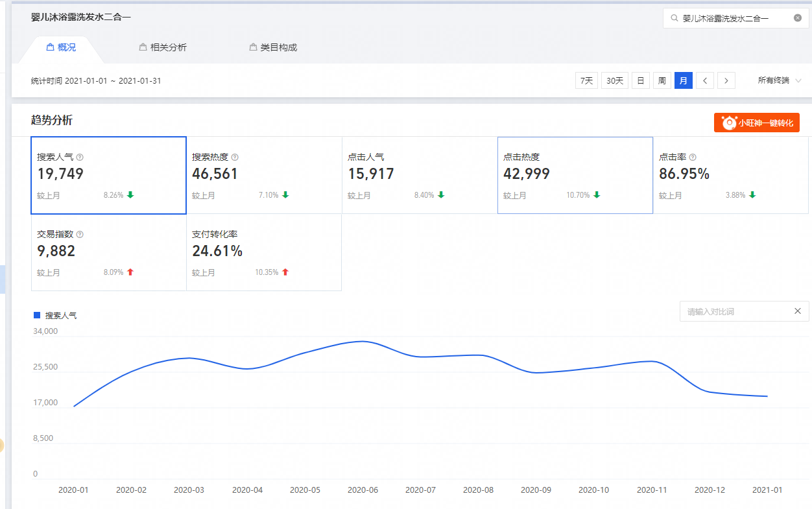
Task: Select the 月 time granularity
Action: pos(683,80)
